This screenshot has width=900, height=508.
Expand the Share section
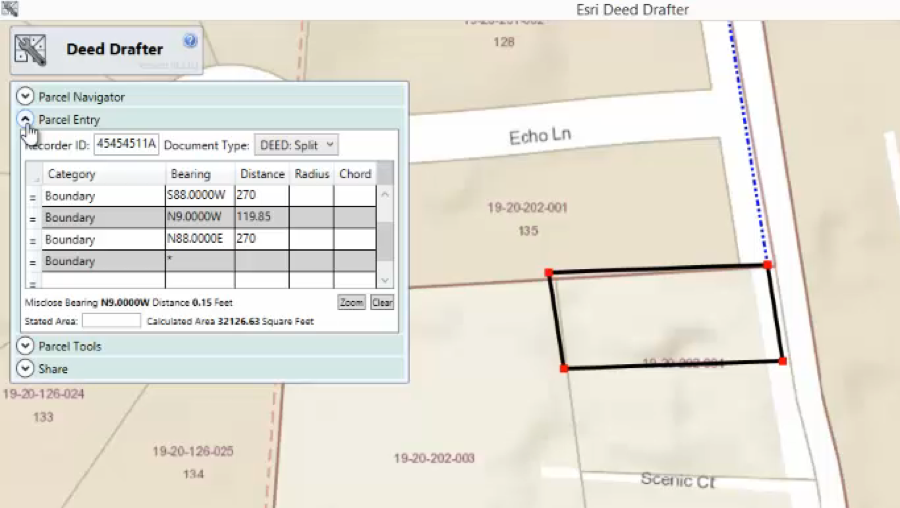click(25, 368)
